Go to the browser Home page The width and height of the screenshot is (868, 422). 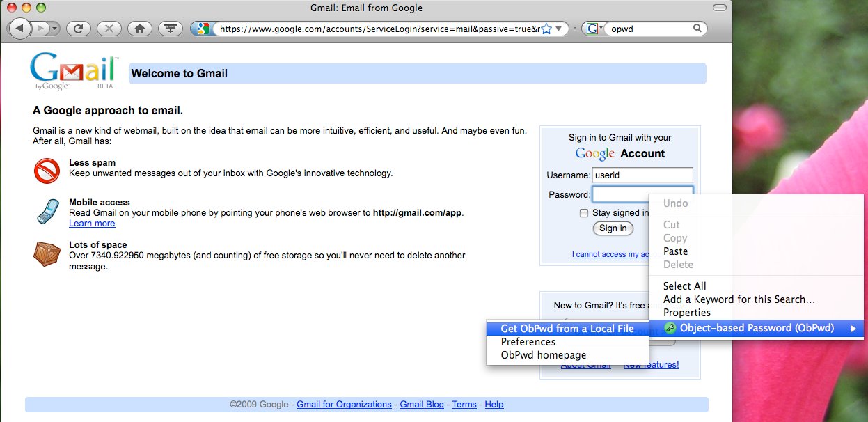pos(140,29)
